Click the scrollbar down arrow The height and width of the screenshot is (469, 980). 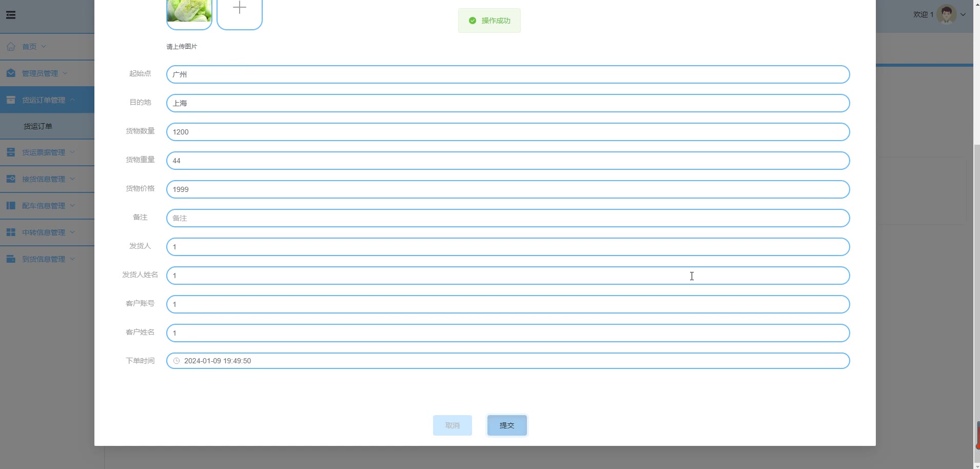[977, 466]
